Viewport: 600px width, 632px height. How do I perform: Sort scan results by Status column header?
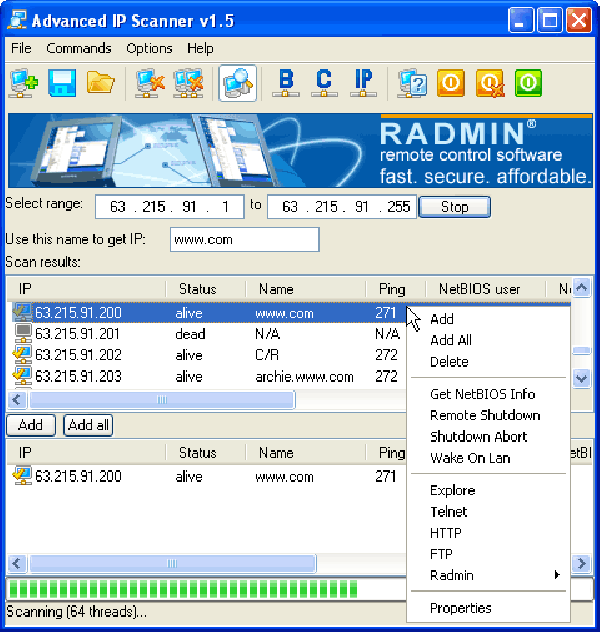tap(206, 289)
